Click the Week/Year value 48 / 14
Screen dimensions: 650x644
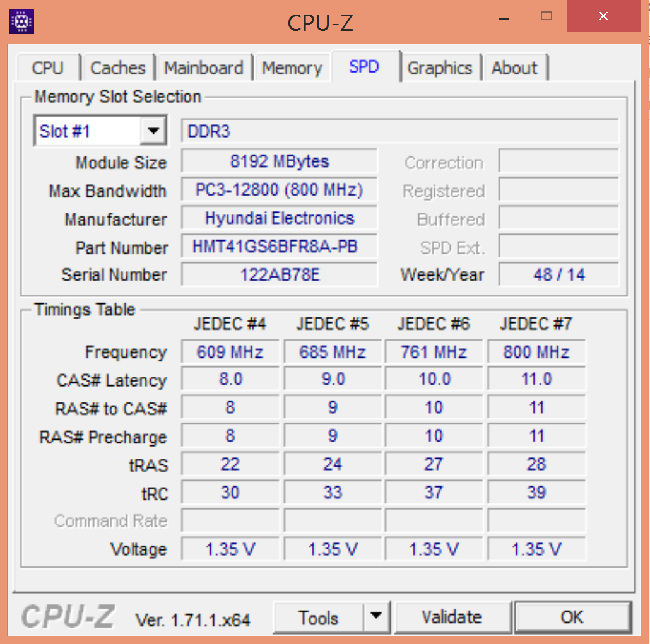pyautogui.click(x=558, y=274)
